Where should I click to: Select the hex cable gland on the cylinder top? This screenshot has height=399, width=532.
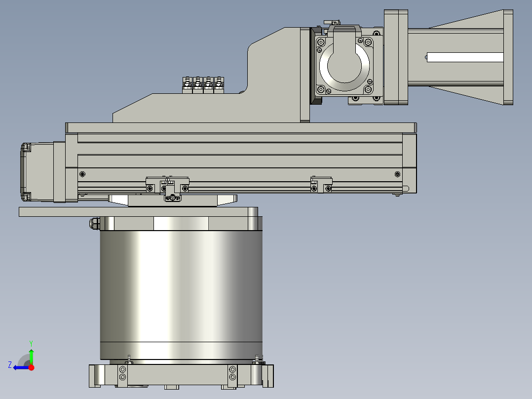pyautogui.click(x=95, y=223)
